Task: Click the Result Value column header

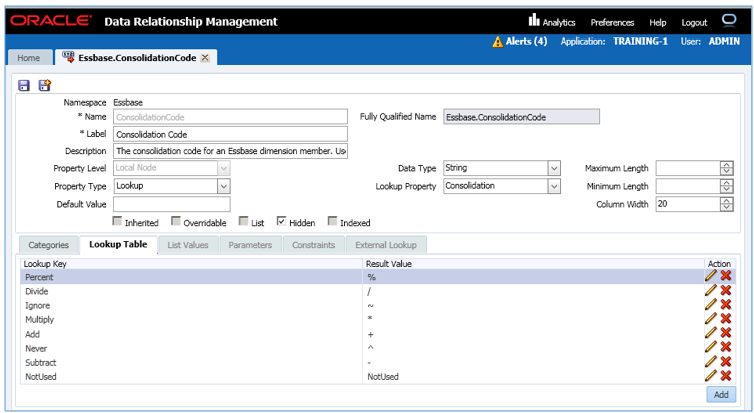Action: (x=533, y=263)
